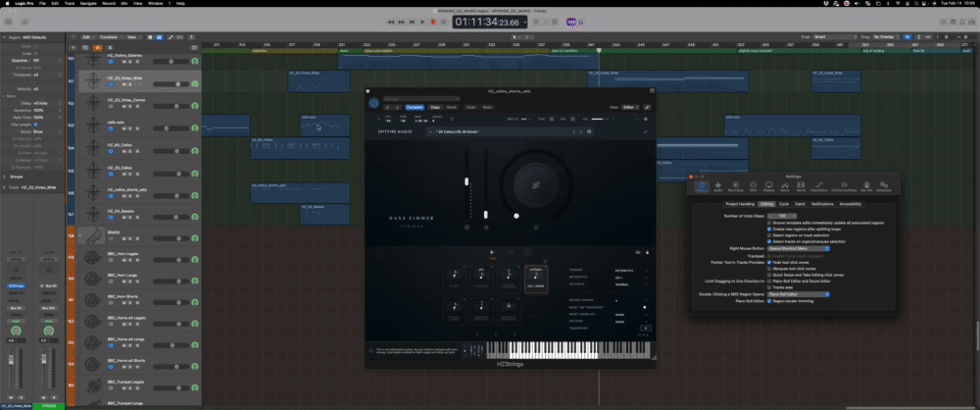The width and height of the screenshot is (980, 410).
Task: Open the Automation settings icon
Action: (x=819, y=186)
